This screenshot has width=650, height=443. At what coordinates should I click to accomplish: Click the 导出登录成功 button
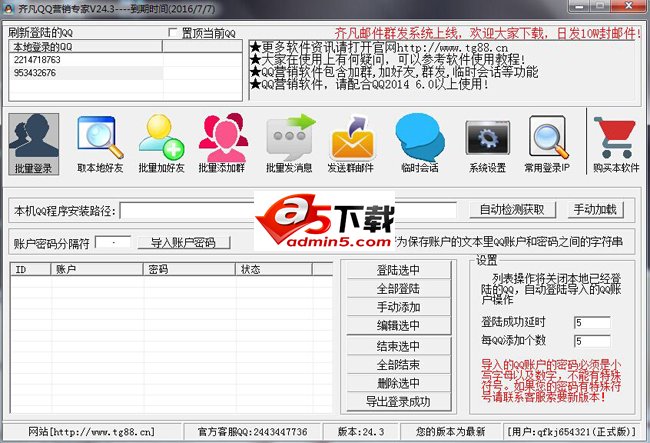click(x=398, y=402)
